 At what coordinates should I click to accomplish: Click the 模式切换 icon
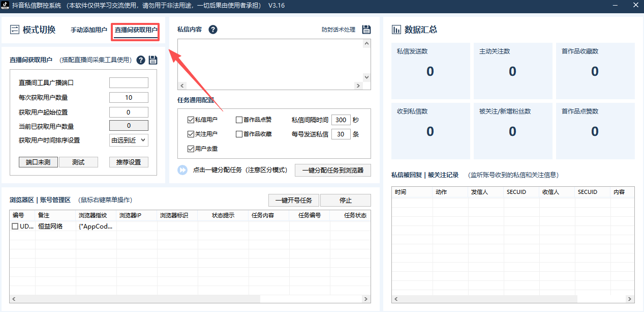[x=14, y=30]
